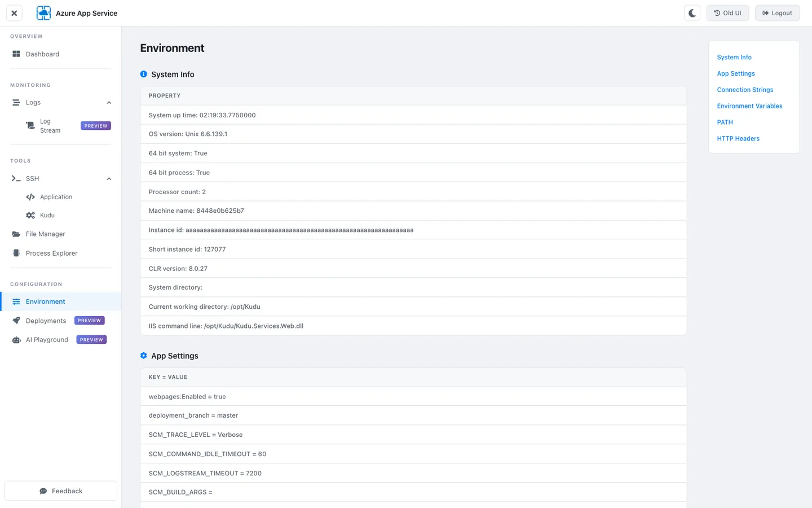Open the Feedback button
Image resolution: width=812 pixels, height=508 pixels.
(61, 491)
